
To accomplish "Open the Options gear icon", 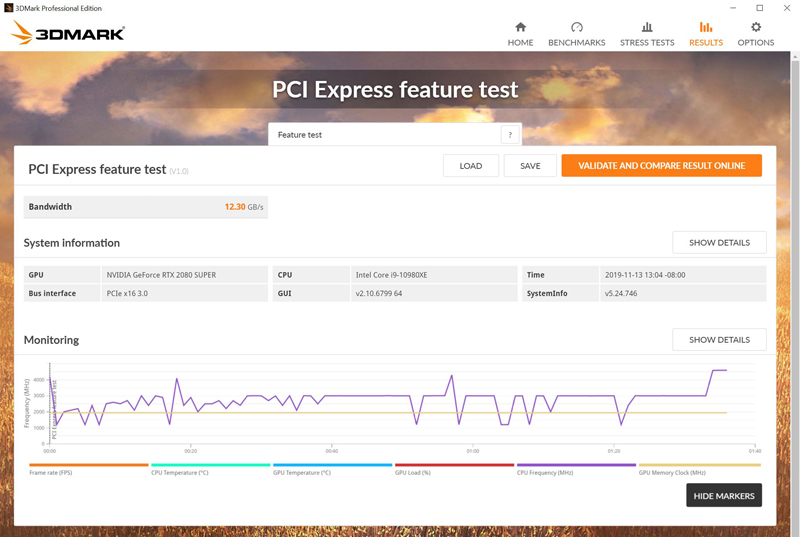I will 756,27.
